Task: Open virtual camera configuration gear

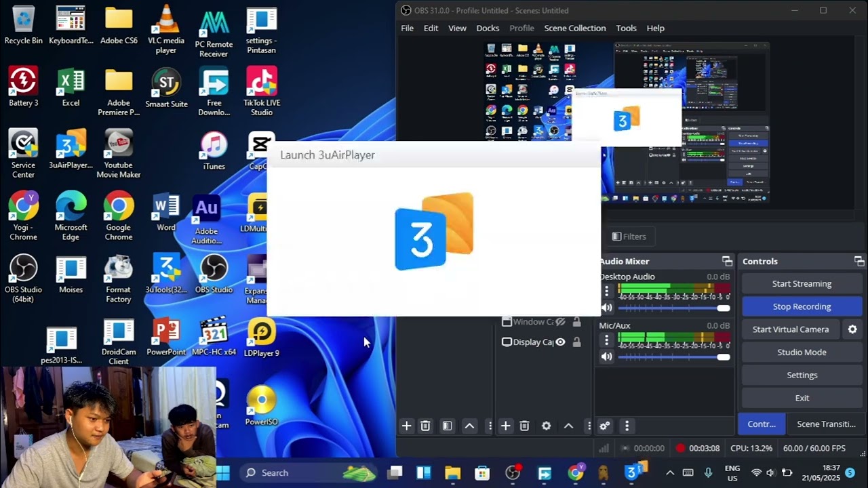Action: tap(852, 329)
